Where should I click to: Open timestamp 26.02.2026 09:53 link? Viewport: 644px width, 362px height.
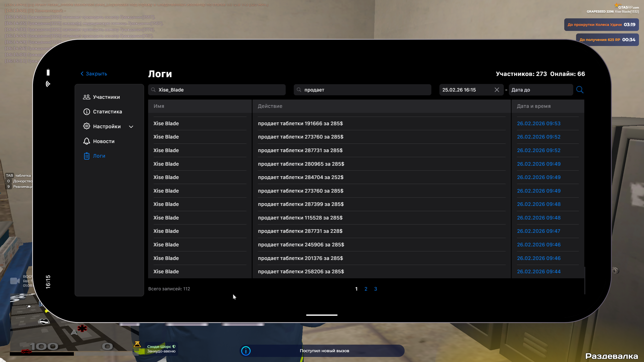coord(539,123)
